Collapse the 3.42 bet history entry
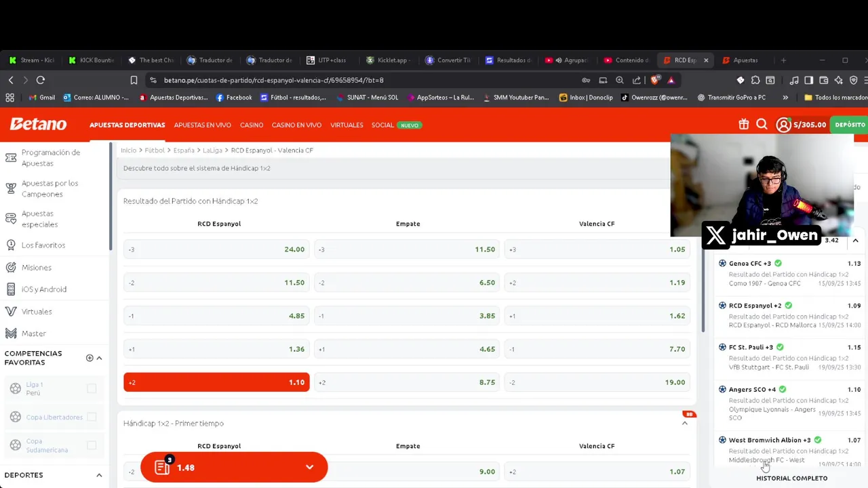868x488 pixels. coord(855,241)
